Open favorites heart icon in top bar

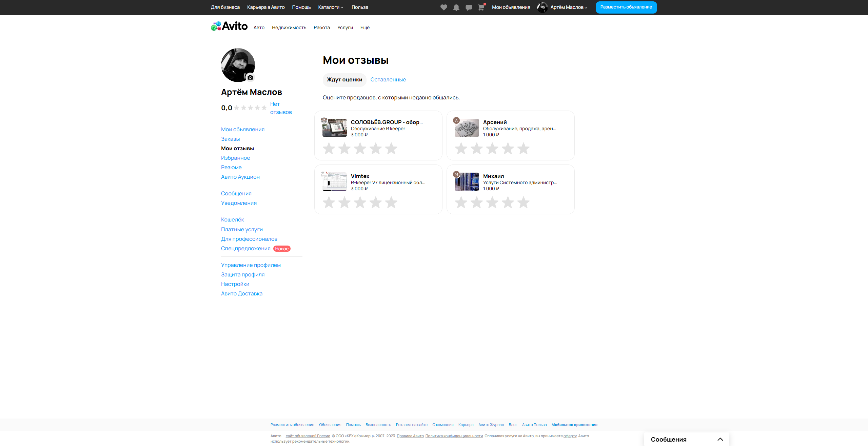pyautogui.click(x=443, y=7)
